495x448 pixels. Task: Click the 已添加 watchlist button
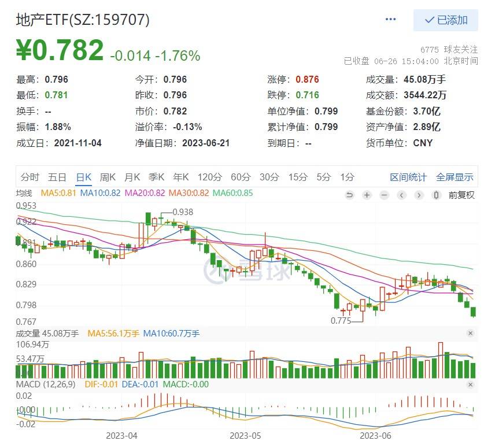tap(446, 20)
